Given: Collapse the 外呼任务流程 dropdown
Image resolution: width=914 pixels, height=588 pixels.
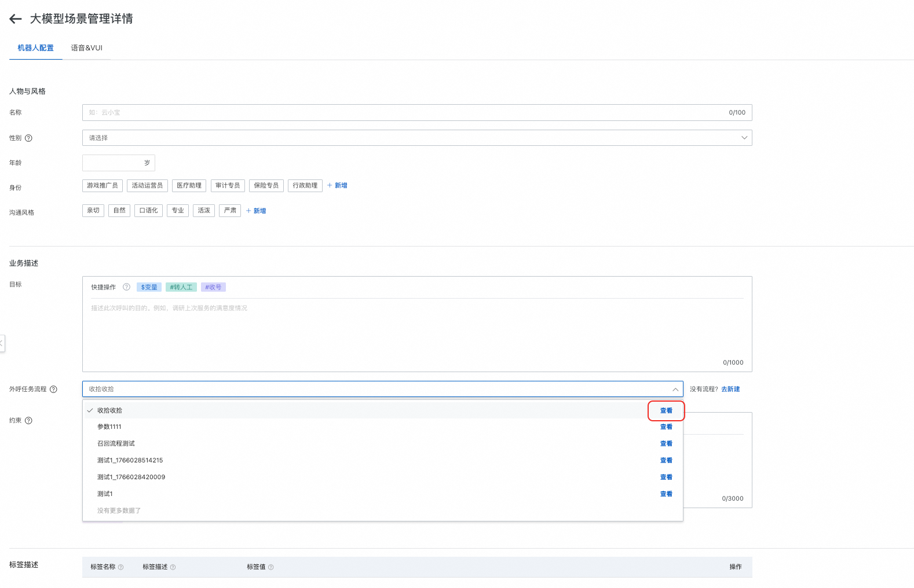Looking at the screenshot, I should pyautogui.click(x=675, y=389).
